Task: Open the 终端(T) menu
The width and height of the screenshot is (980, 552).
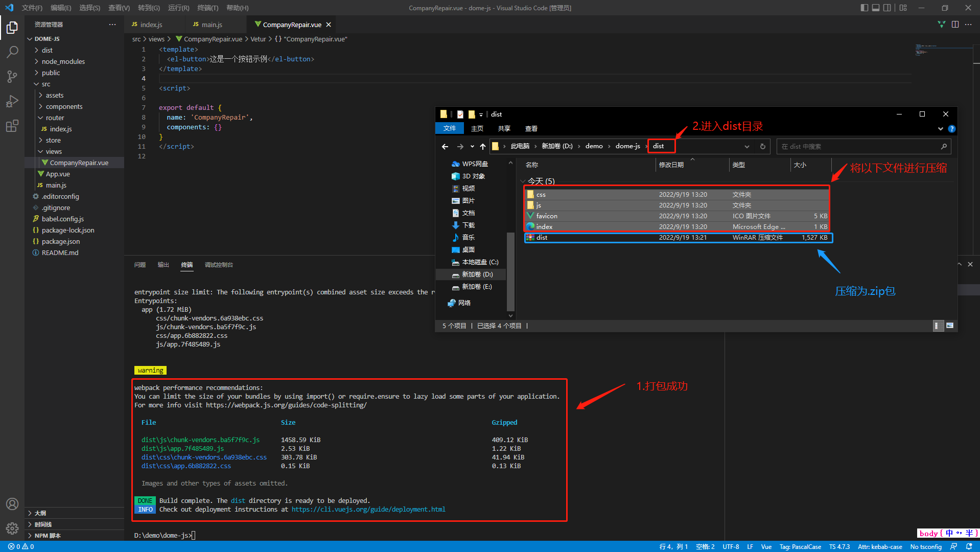Action: pos(207,8)
